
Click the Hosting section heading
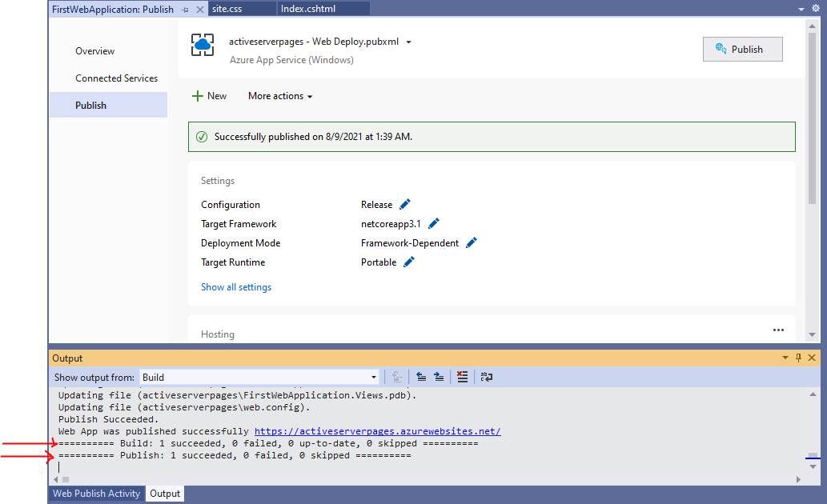point(217,334)
